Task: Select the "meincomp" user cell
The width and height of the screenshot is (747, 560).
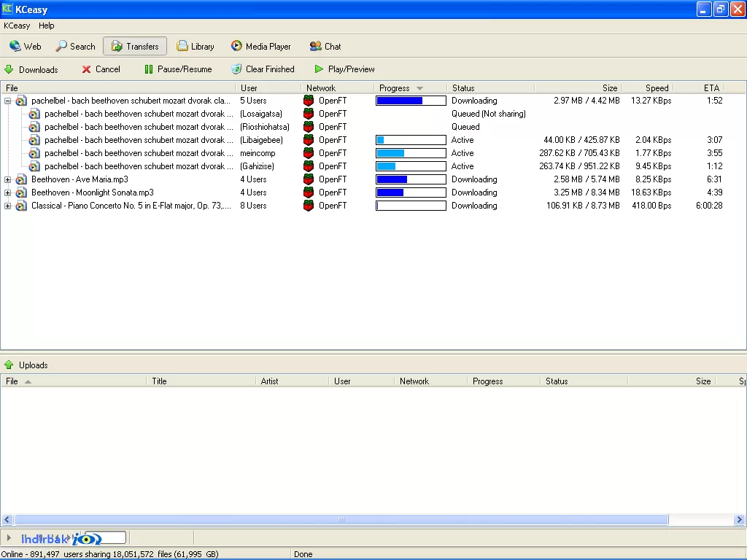Action: [258, 153]
